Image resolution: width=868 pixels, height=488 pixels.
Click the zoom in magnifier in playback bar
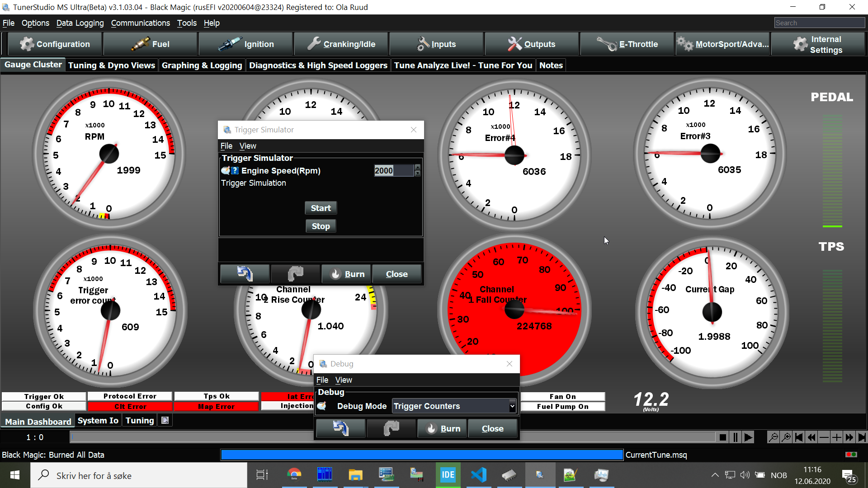tap(786, 437)
